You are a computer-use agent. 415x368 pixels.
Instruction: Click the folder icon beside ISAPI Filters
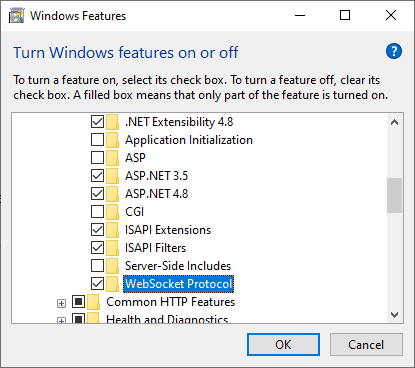(113, 248)
